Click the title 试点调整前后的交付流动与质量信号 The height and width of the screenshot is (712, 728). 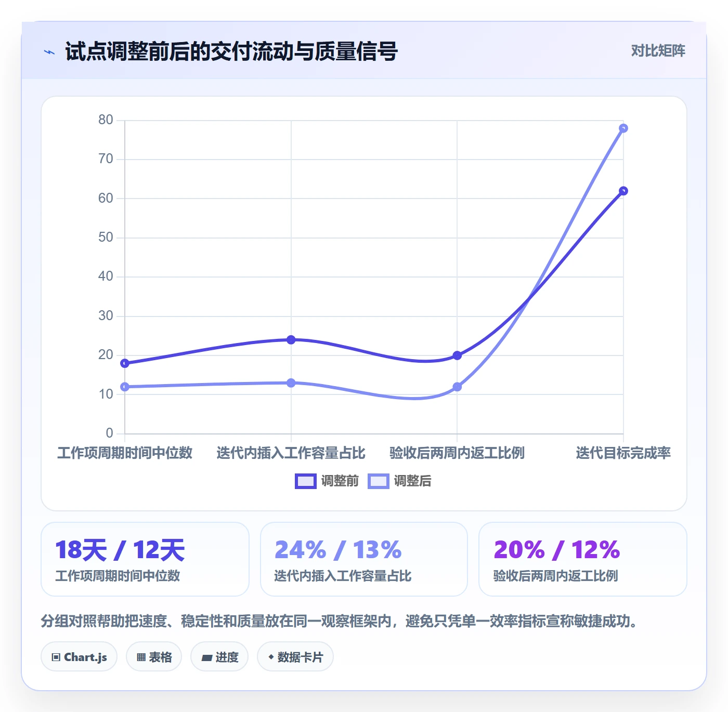[231, 51]
